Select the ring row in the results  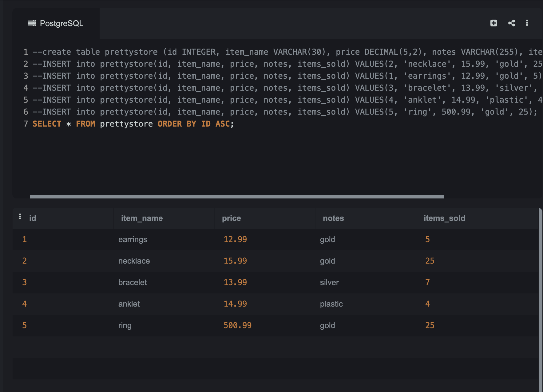tap(125, 325)
